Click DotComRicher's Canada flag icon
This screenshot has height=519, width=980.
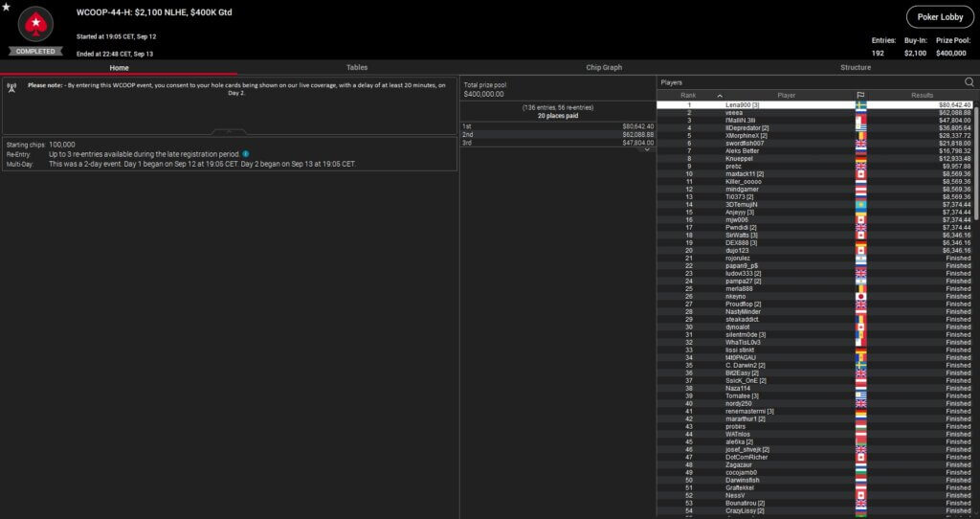(x=860, y=457)
